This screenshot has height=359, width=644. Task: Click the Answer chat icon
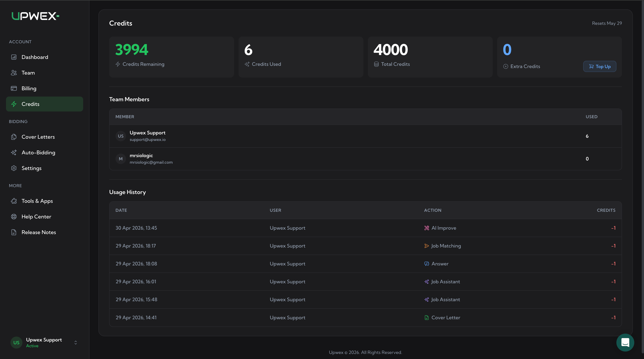(x=426, y=264)
